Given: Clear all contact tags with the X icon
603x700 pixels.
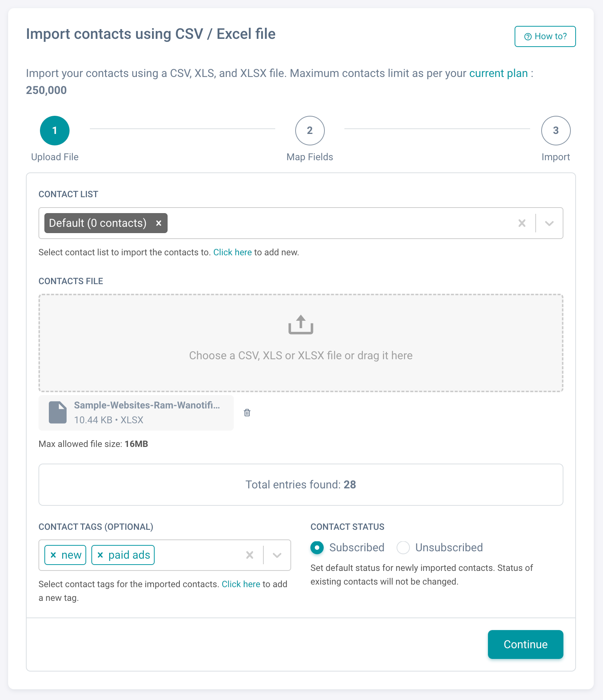Looking at the screenshot, I should [249, 555].
